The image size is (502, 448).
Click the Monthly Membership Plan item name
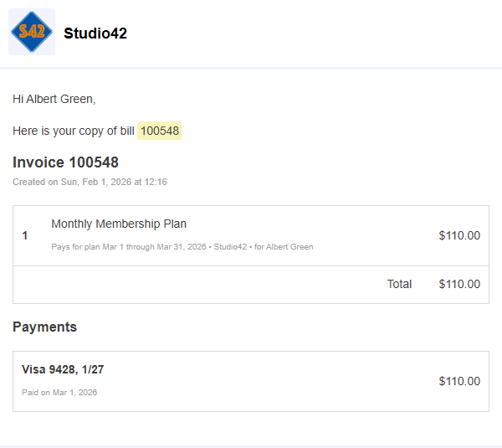click(119, 224)
